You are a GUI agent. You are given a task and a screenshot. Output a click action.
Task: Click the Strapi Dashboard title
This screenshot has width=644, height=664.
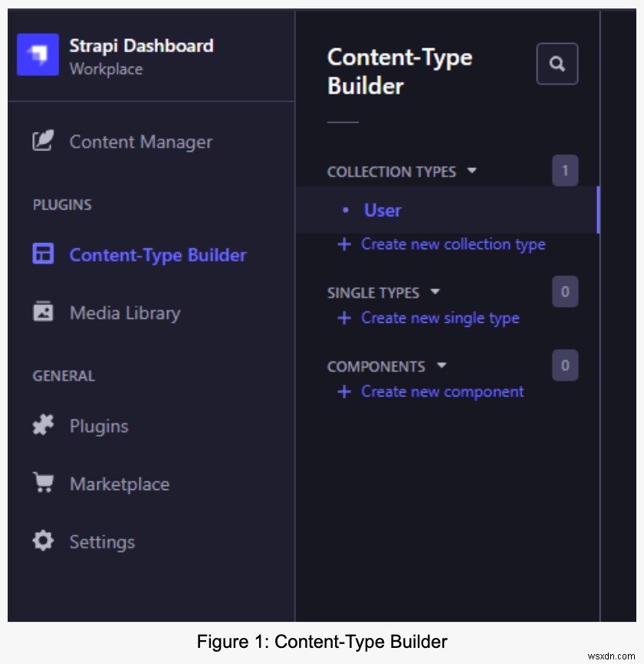point(141,46)
